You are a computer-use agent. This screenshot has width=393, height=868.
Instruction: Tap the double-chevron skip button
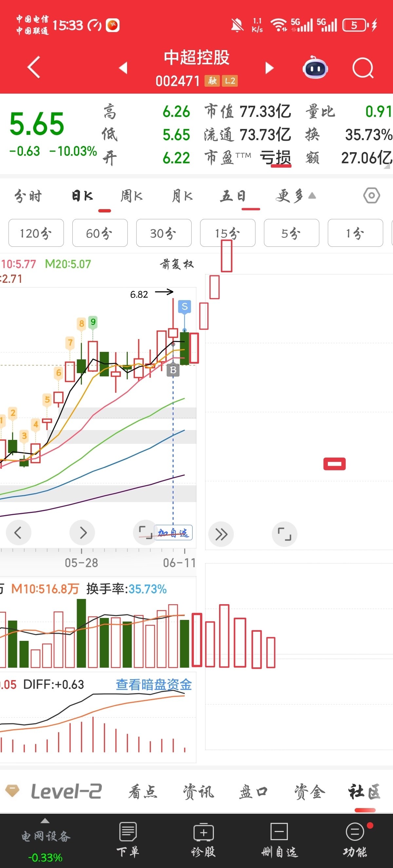point(221,534)
